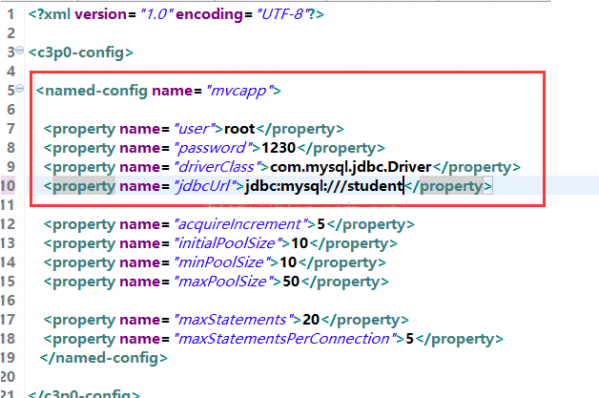Click the attribute value "acquireIncrement"
Screen dimensions: 599x398
point(241,224)
